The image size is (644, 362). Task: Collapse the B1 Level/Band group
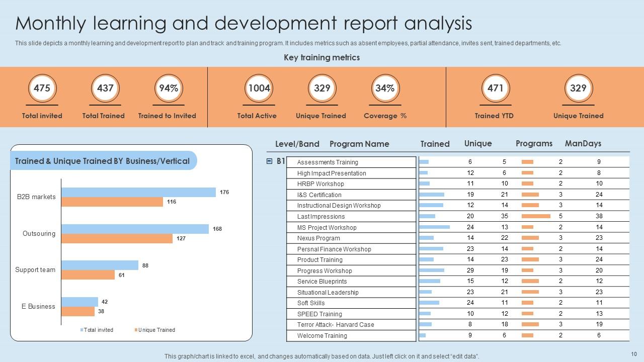pyautogui.click(x=270, y=162)
